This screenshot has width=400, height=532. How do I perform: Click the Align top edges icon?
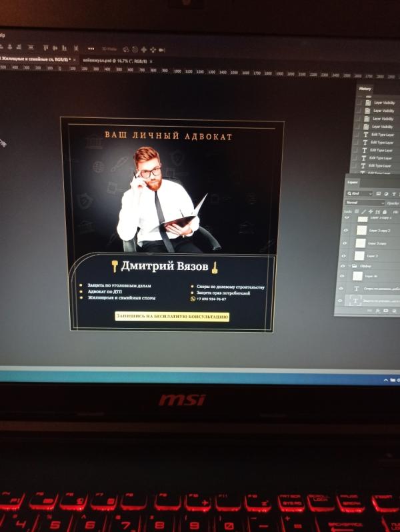point(46,48)
